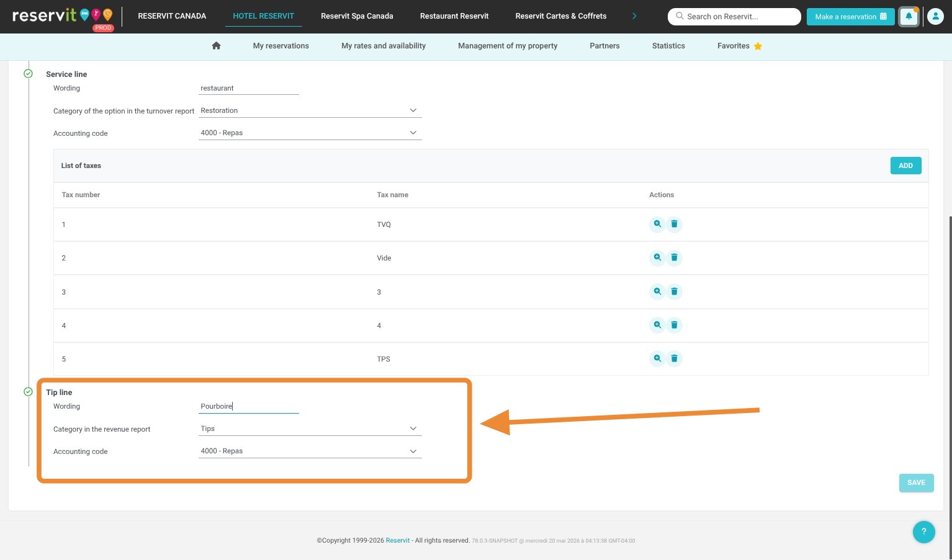Delete the Vide tax row
This screenshot has width=952, height=560.
pyautogui.click(x=674, y=257)
